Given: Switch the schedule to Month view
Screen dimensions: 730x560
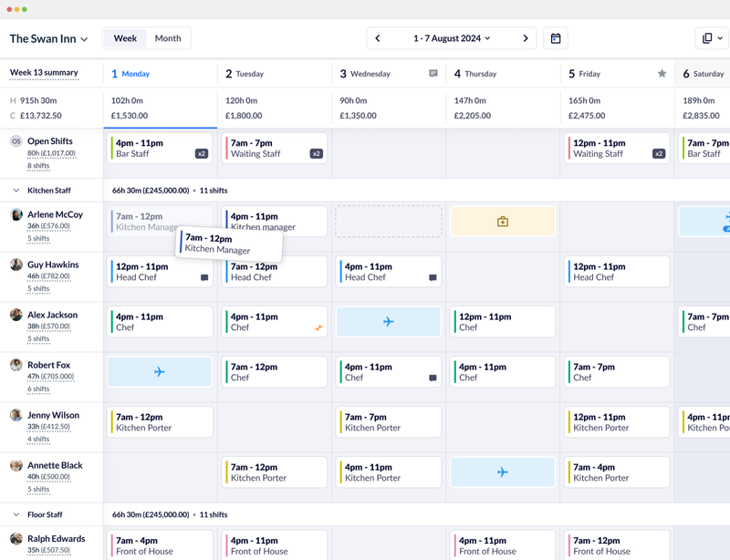Looking at the screenshot, I should [168, 38].
